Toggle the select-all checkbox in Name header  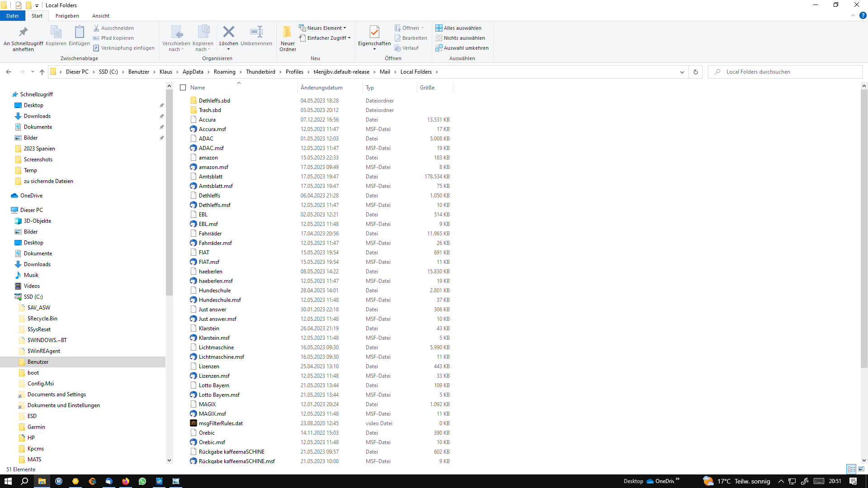(x=183, y=88)
